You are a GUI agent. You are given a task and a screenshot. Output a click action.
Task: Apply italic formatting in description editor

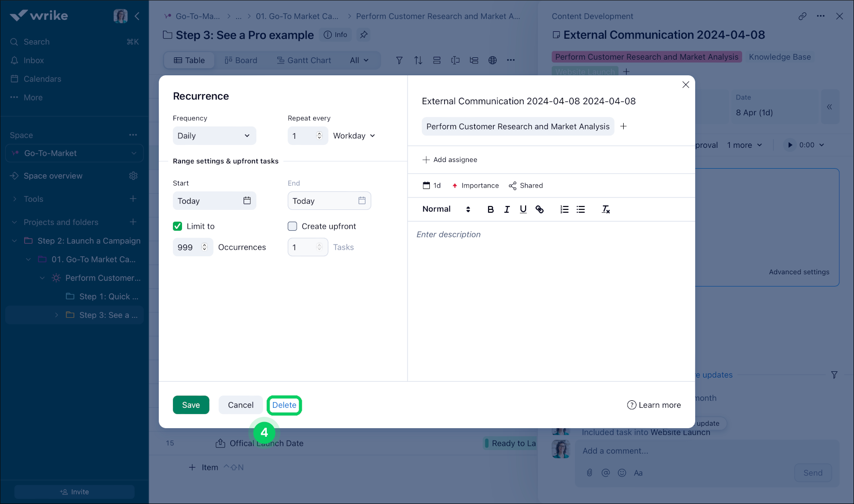(x=507, y=209)
